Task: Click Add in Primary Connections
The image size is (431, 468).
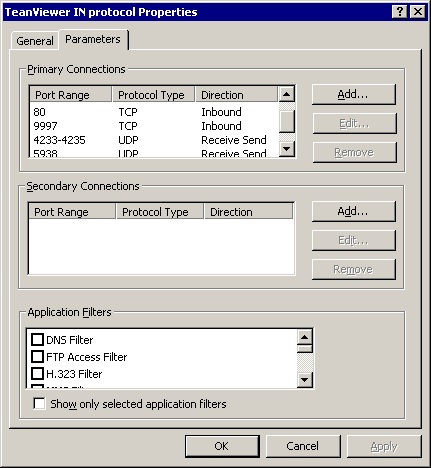Action: coord(354,94)
